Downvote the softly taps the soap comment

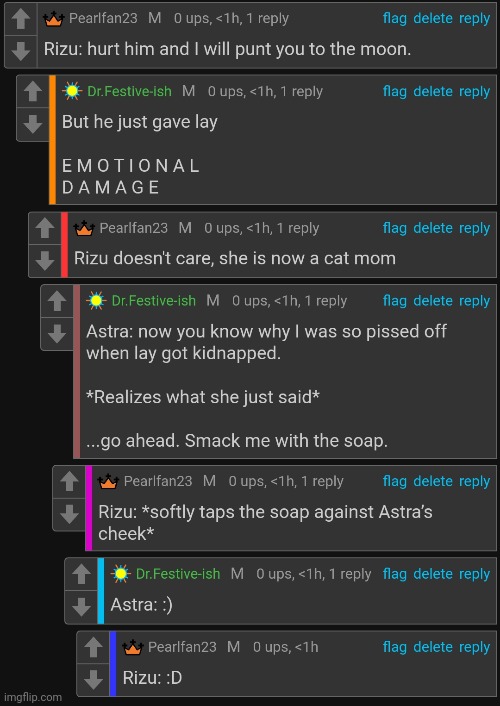(x=69, y=514)
